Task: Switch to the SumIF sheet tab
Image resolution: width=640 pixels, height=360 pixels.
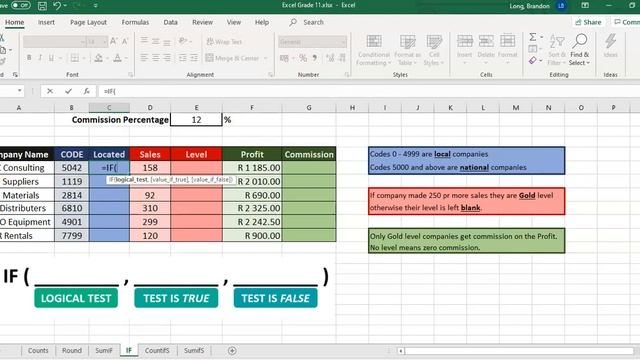Action: pyautogui.click(x=104, y=350)
